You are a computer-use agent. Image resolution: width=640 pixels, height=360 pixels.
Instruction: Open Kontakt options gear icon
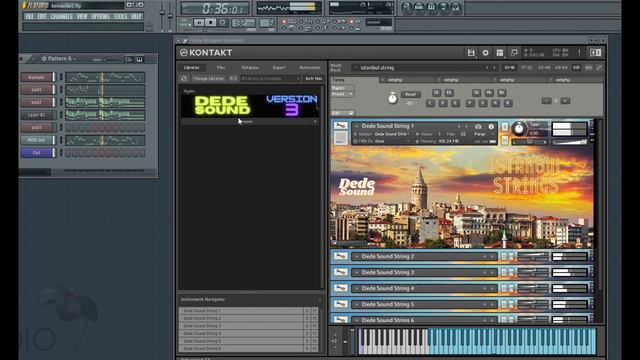(485, 53)
